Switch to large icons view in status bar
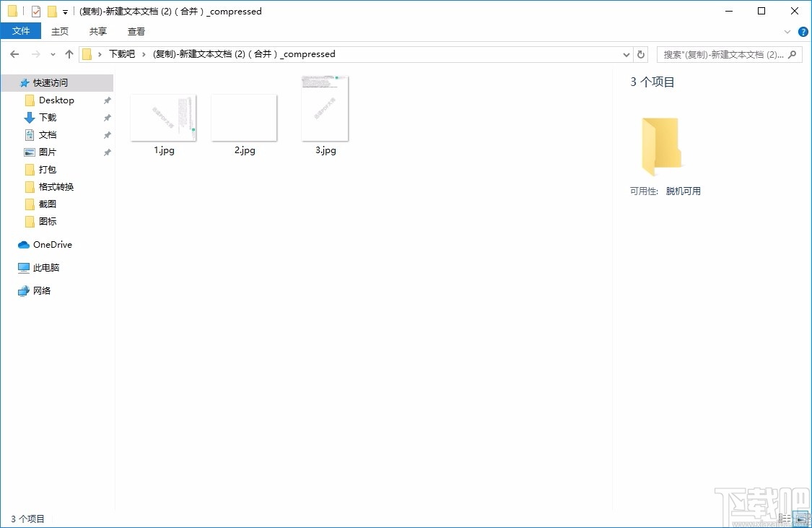The width and height of the screenshot is (812, 528). (801, 518)
